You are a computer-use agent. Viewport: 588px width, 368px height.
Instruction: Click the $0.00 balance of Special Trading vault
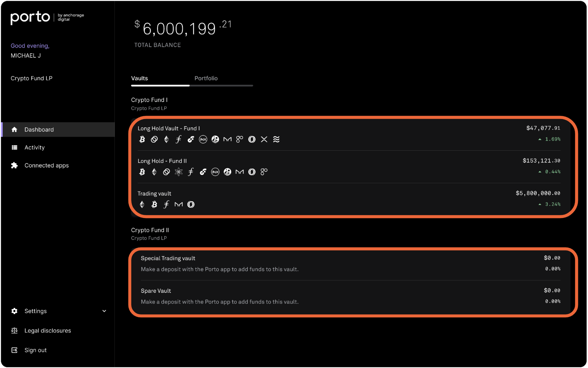tap(552, 258)
